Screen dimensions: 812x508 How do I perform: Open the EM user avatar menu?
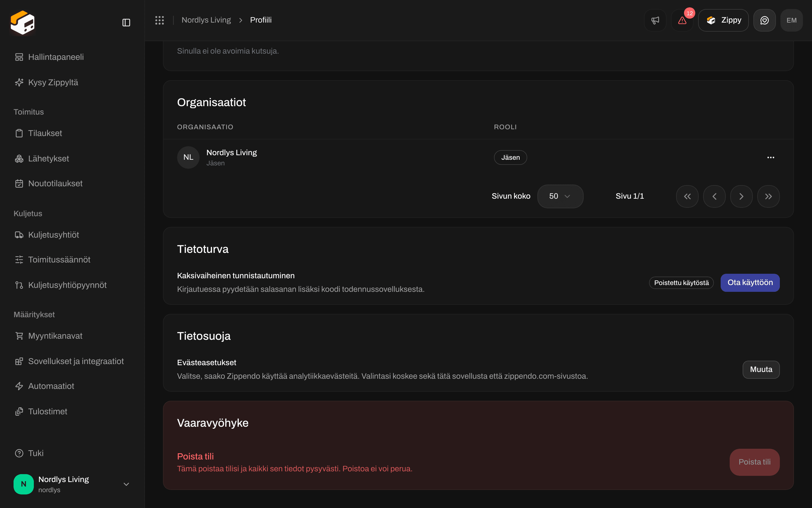pyautogui.click(x=791, y=20)
